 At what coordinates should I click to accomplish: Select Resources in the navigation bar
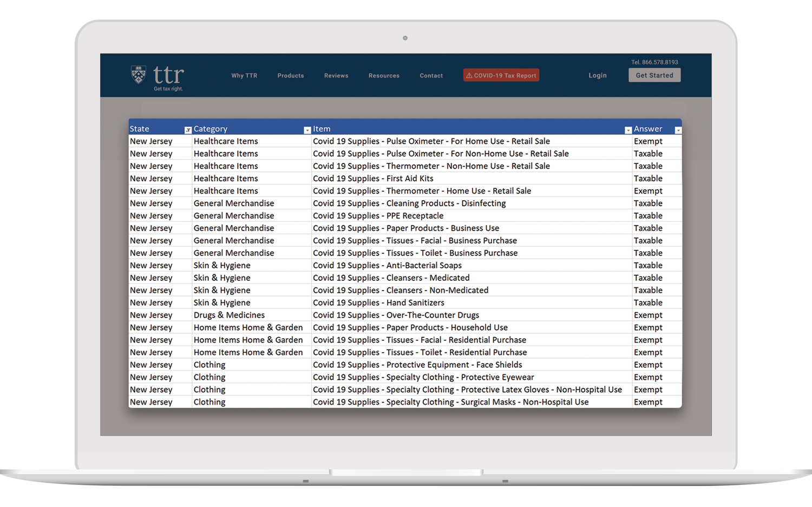384,76
